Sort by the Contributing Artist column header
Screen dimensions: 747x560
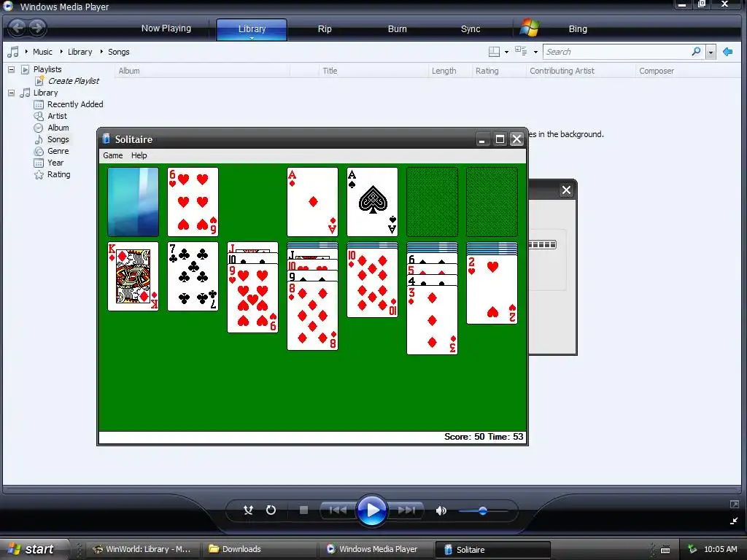[x=580, y=71]
